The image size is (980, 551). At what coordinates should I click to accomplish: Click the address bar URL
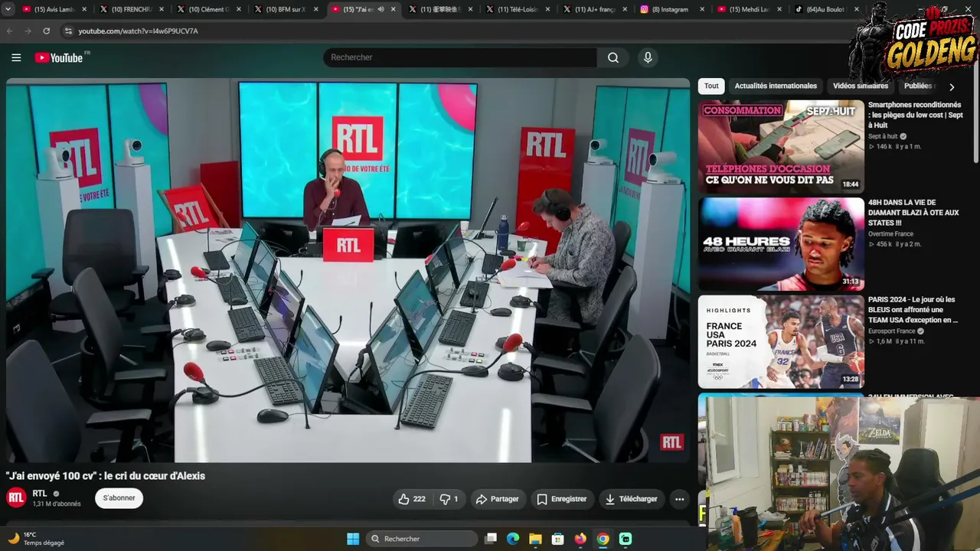(138, 31)
